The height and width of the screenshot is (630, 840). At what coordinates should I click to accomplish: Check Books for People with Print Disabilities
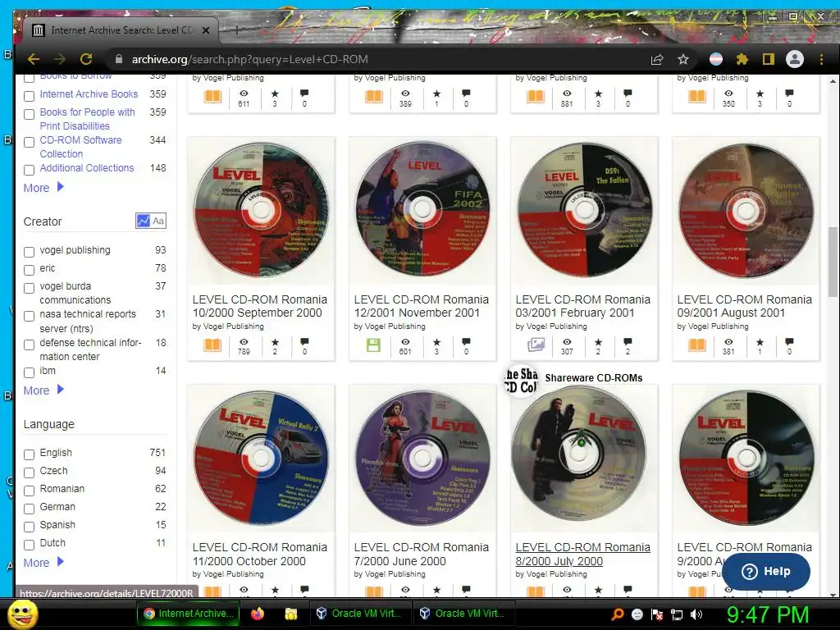click(30, 114)
